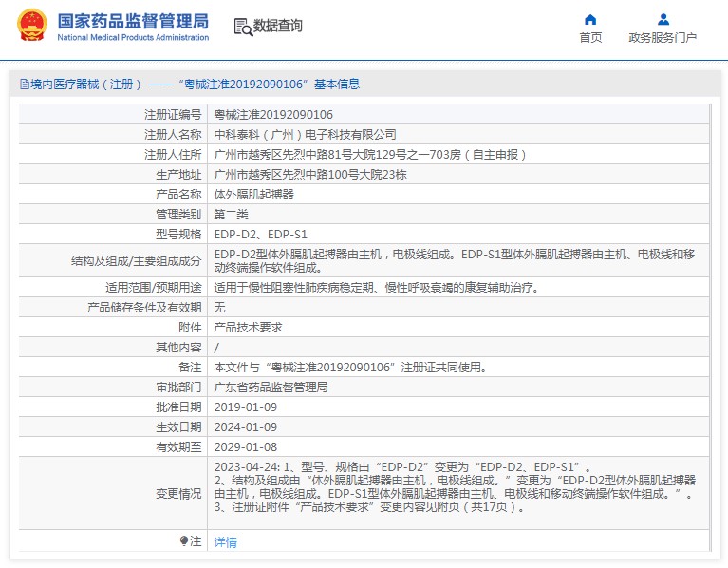Select the structure text starting EDP-D2型体外膈肌起搏器
Image resolution: width=728 pixels, height=568 pixels.
pos(455,260)
